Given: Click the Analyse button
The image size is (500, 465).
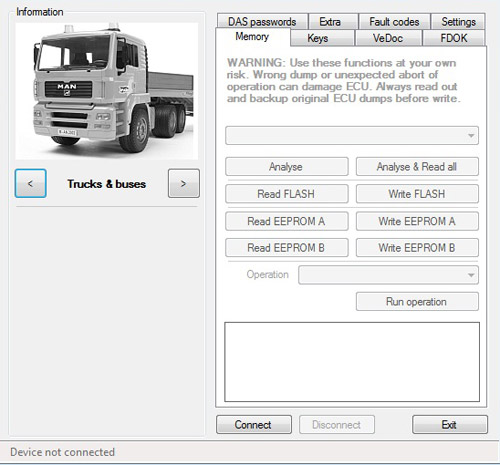Looking at the screenshot, I should pyautogui.click(x=287, y=167).
